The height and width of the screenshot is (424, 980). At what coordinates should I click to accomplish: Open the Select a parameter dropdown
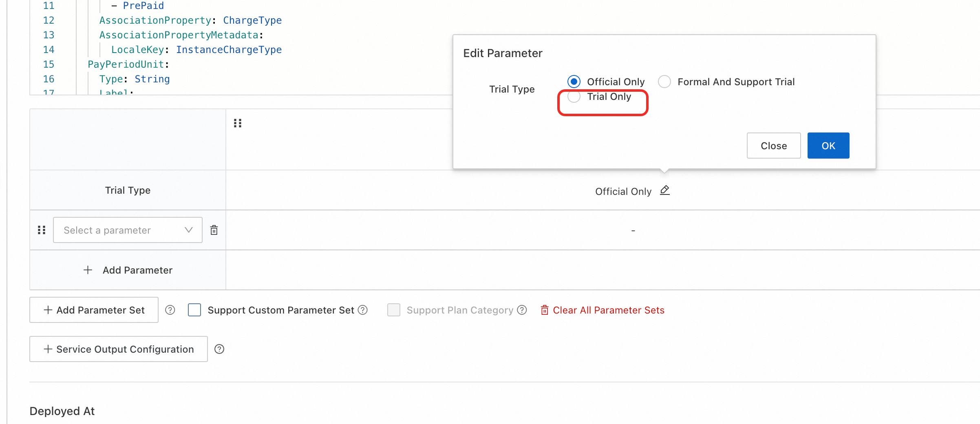pos(128,230)
